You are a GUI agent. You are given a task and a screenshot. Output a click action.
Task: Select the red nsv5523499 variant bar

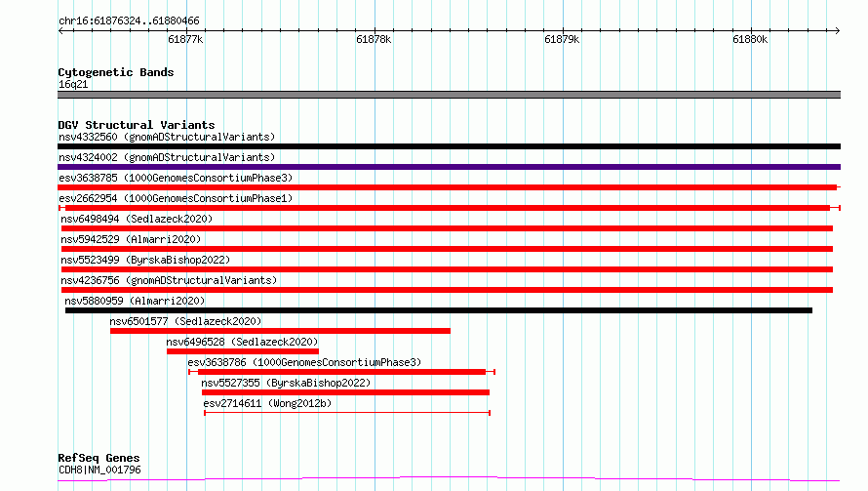(x=448, y=269)
